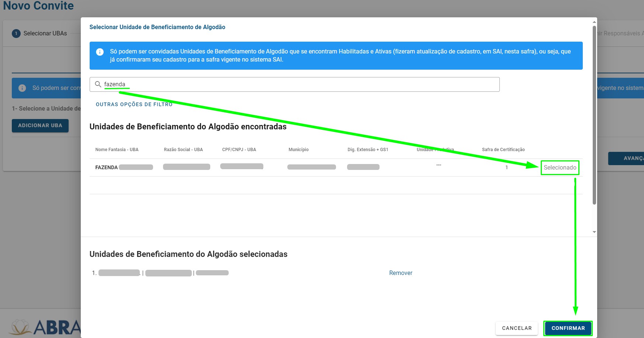
Task: Click the dialog's vertical scrollbar thumb
Action: click(594, 114)
